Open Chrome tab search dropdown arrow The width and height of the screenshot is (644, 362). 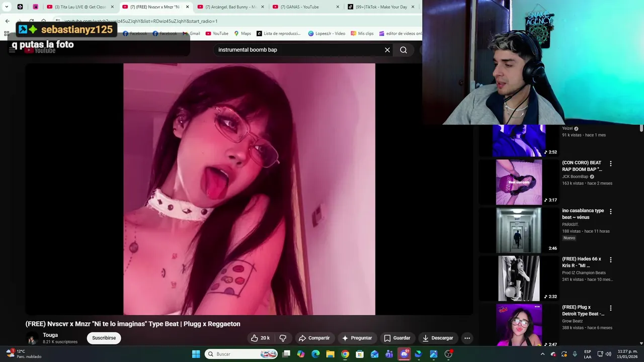(x=7, y=7)
